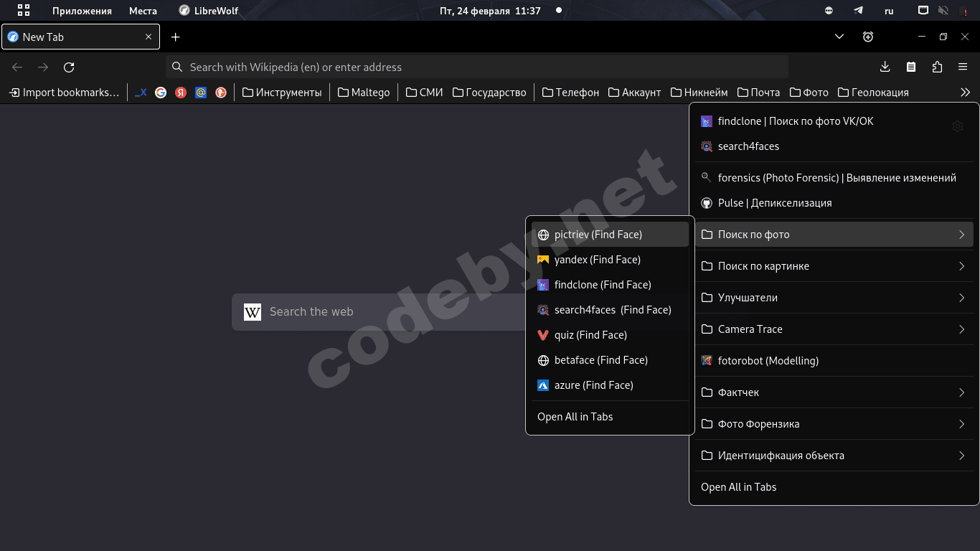Screen dimensions: 980x551
Task: Expand the Почта bookmarks folder
Action: pyautogui.click(x=759, y=92)
